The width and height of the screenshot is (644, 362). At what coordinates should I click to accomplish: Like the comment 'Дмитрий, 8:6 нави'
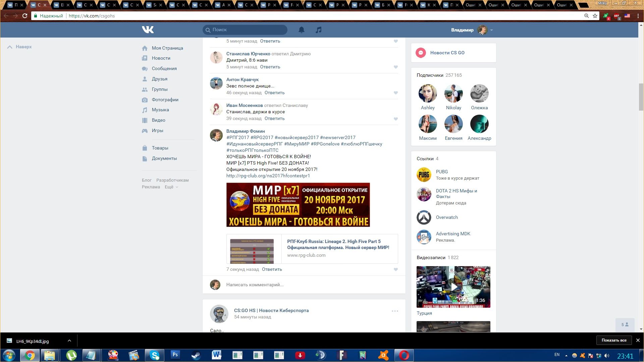click(396, 67)
